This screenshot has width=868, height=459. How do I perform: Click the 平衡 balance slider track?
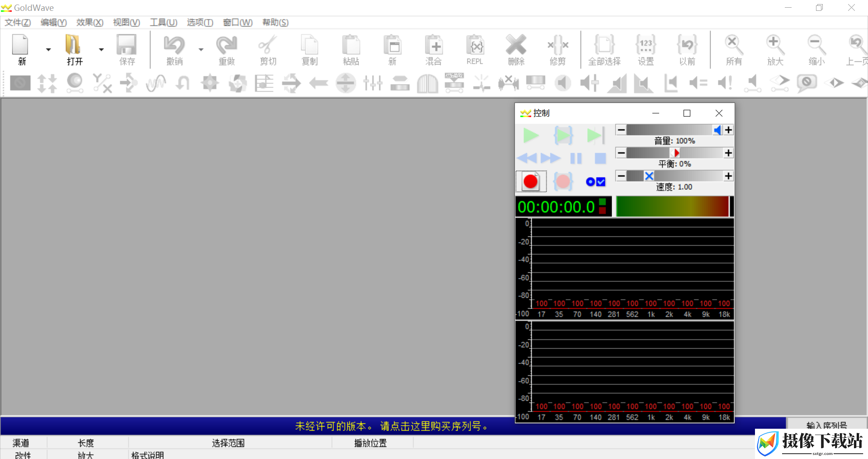coord(675,153)
